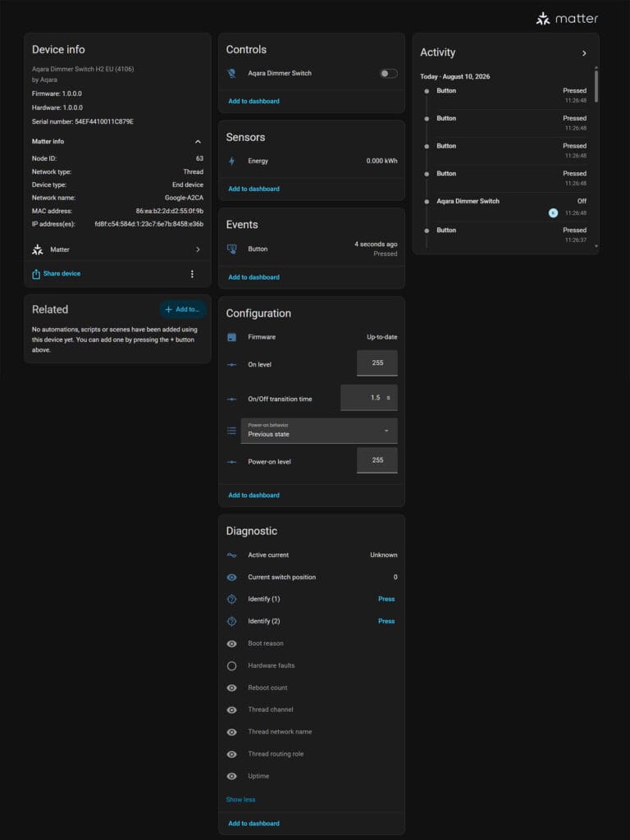Viewport: 630px width, 840px height.
Task: Click the Power-on level icon
Action: 231,462
